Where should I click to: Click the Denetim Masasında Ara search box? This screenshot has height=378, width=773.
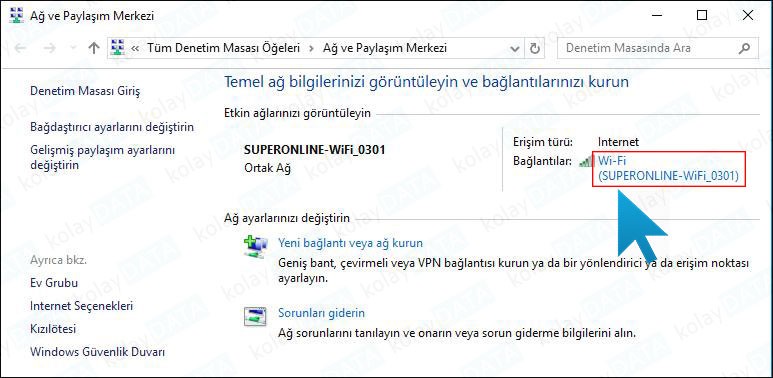(x=657, y=48)
